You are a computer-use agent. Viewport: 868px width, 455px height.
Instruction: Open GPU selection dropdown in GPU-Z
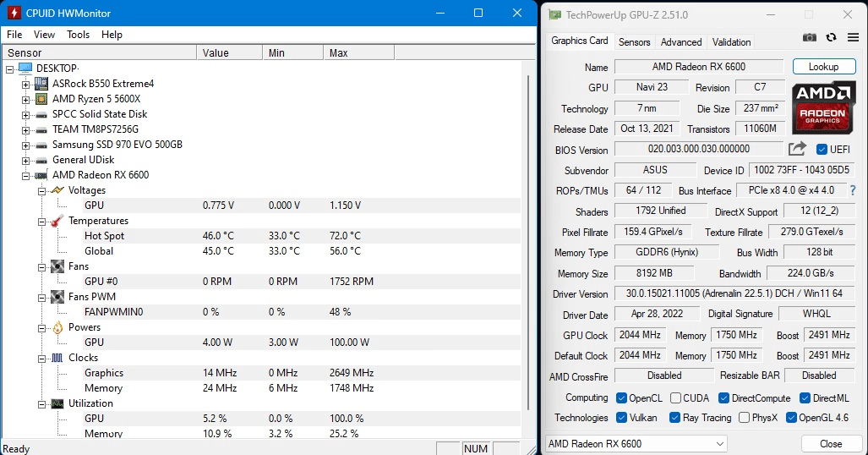point(636,443)
